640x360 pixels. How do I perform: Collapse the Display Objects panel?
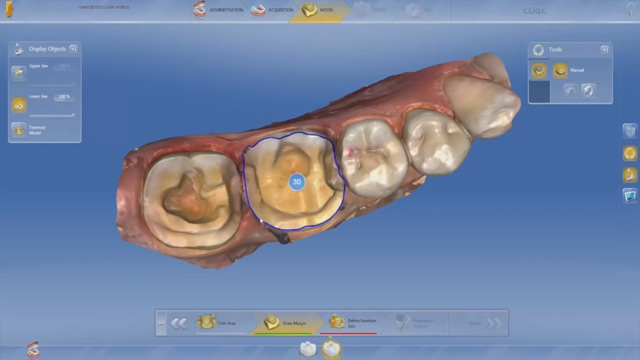[73, 49]
